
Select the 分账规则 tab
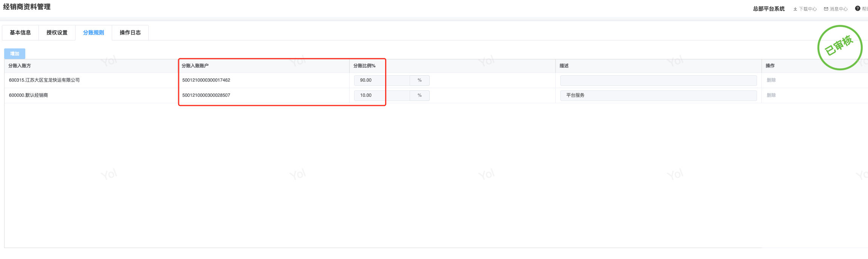[94, 33]
